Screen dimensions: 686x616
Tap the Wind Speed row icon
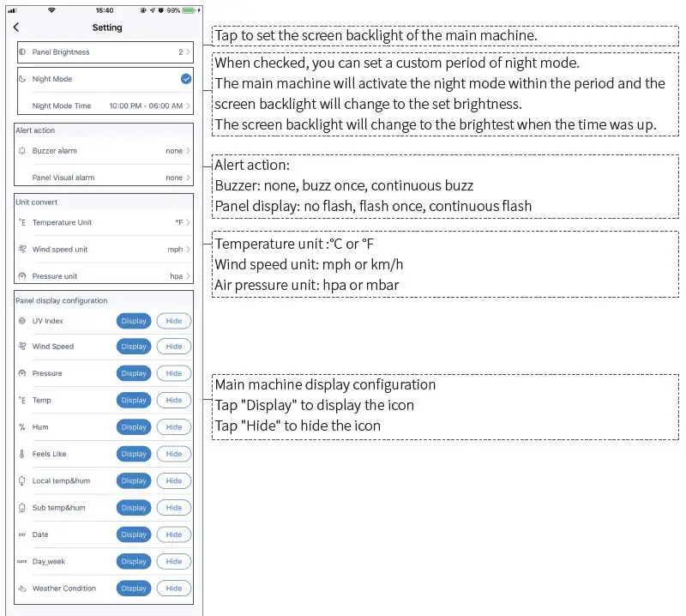[x=22, y=347]
